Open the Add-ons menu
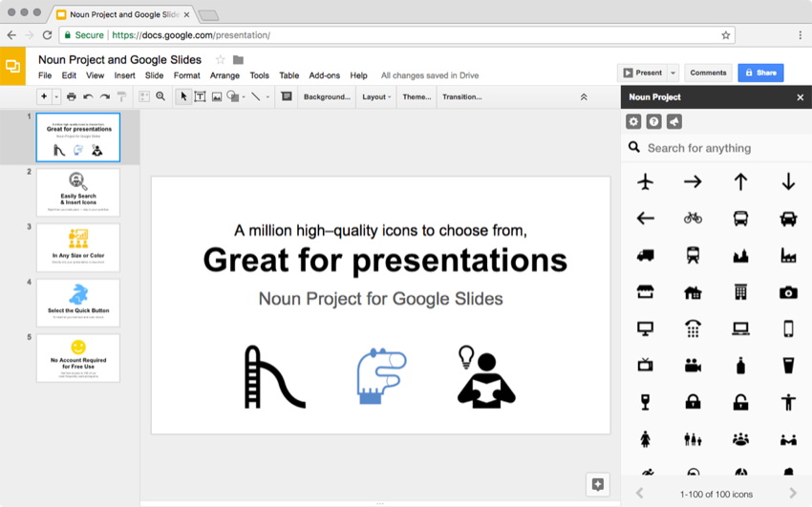812x507 pixels. [x=324, y=75]
